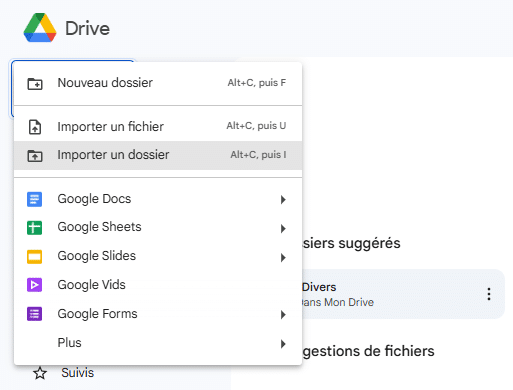Viewport: 513px width, 390px height.
Task: Click 'ans Mon Drive' location text
Action: pos(338,302)
